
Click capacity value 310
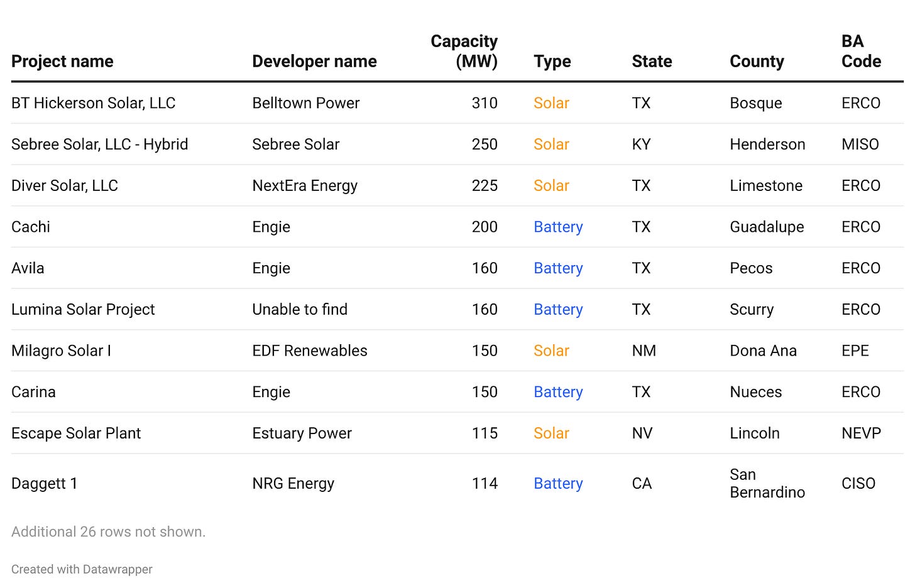(x=485, y=103)
